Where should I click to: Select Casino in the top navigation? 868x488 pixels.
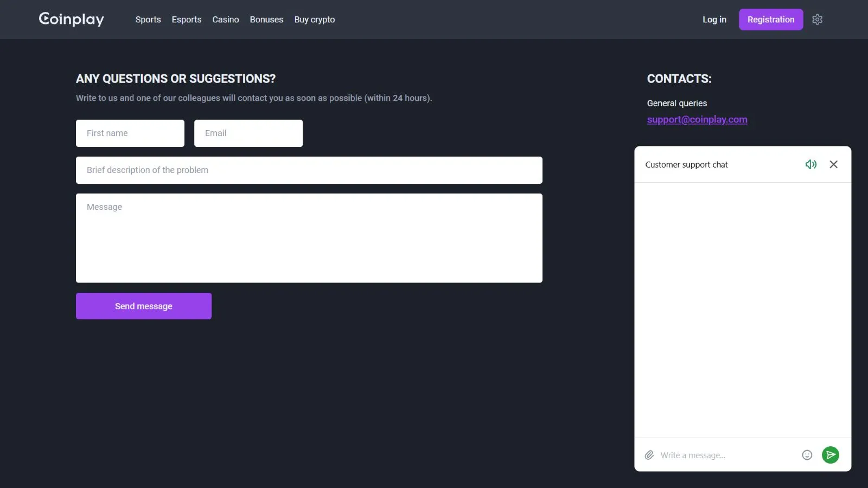(226, 20)
